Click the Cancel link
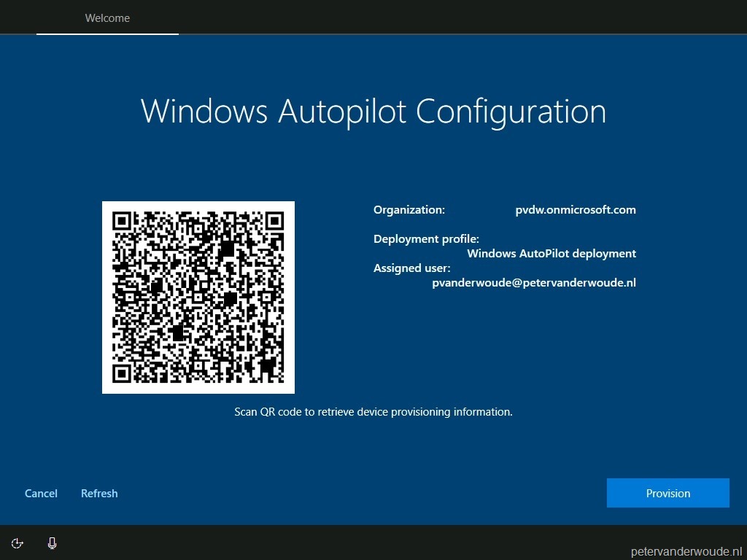This screenshot has height=560, width=747. pos(41,493)
